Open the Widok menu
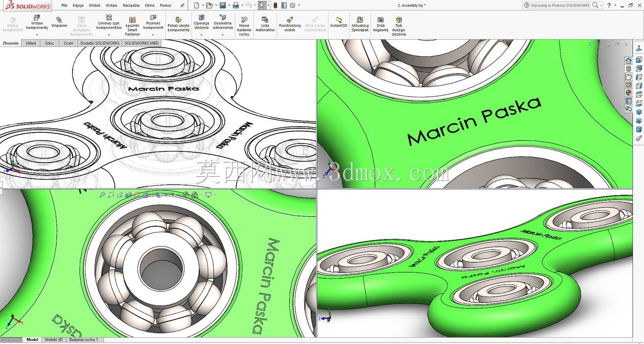Screen dimensions: 644x344 click(x=95, y=5)
